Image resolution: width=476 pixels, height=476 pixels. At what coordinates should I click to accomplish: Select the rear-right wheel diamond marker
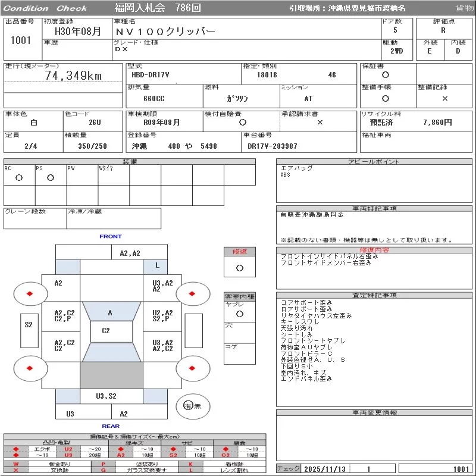pyautogui.click(x=193, y=368)
